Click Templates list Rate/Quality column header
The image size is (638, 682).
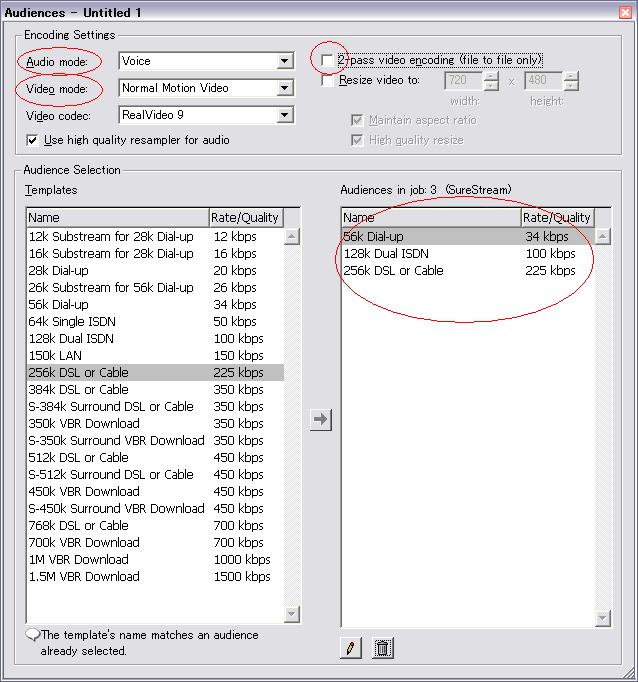[x=246, y=217]
